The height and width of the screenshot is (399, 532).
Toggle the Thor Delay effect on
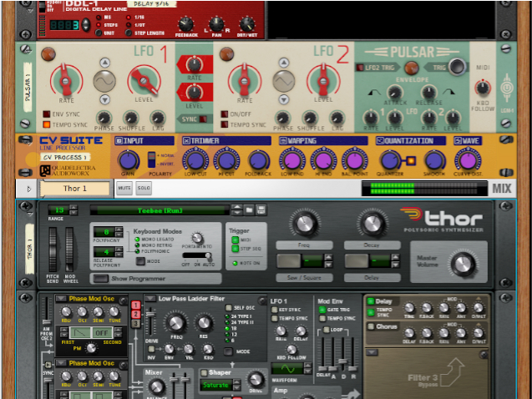click(x=371, y=301)
